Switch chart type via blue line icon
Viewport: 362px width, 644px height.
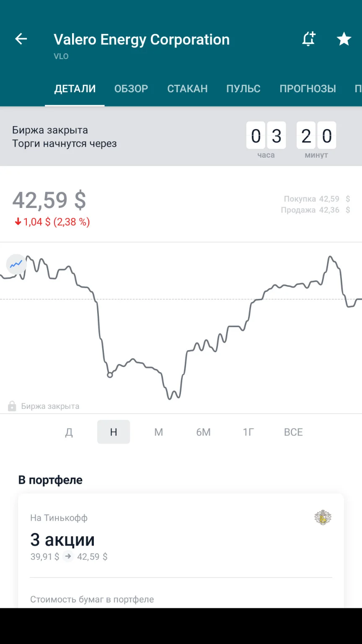point(16,265)
